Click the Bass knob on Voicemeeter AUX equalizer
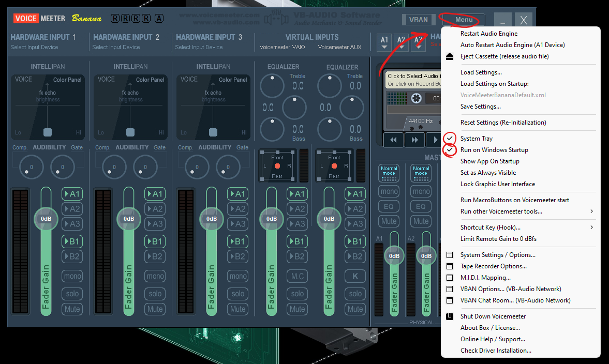The width and height of the screenshot is (609, 364). (x=330, y=129)
